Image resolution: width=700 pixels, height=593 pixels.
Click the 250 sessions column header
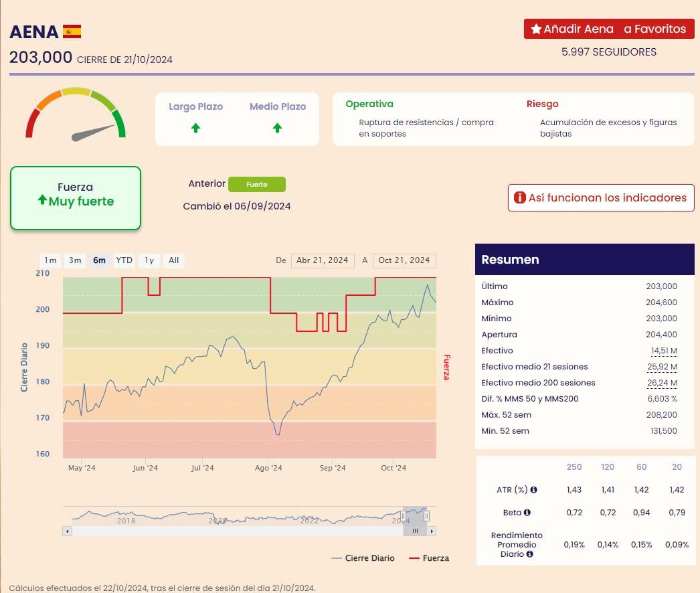click(x=574, y=467)
